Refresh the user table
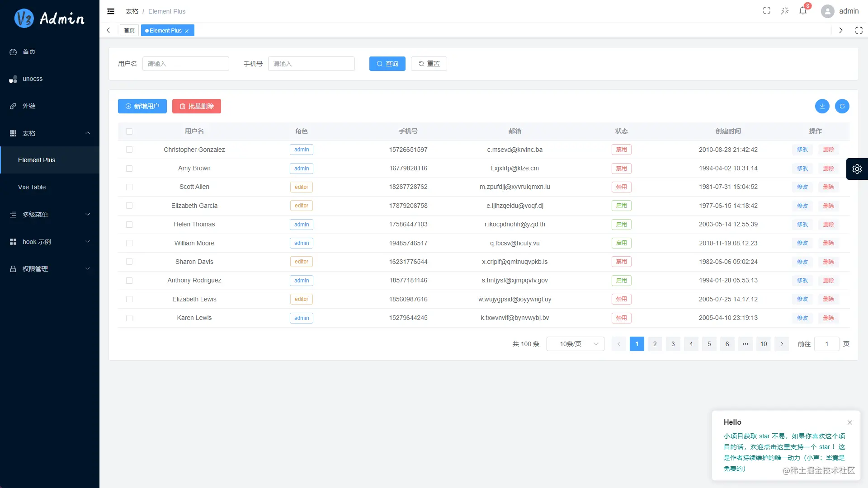Screen dimensions: 868x488 (x=842, y=106)
